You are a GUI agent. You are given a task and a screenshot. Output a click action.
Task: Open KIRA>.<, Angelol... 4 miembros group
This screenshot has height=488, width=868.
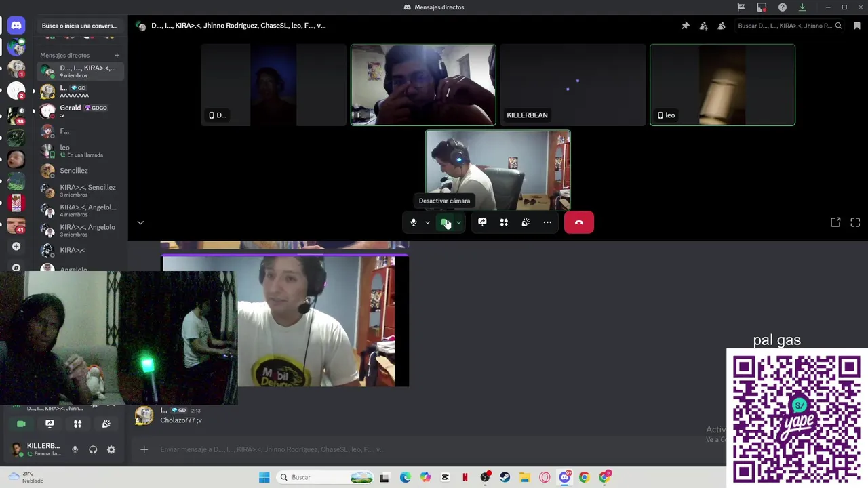point(81,210)
